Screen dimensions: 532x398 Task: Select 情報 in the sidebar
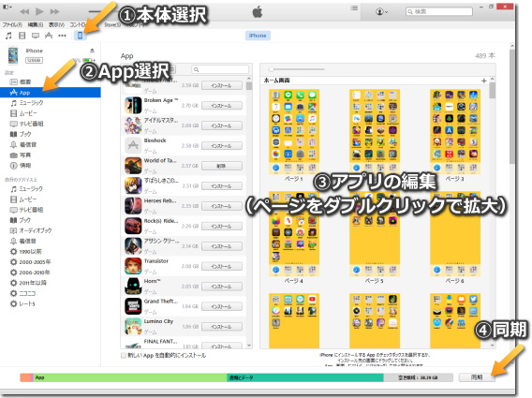(51, 166)
